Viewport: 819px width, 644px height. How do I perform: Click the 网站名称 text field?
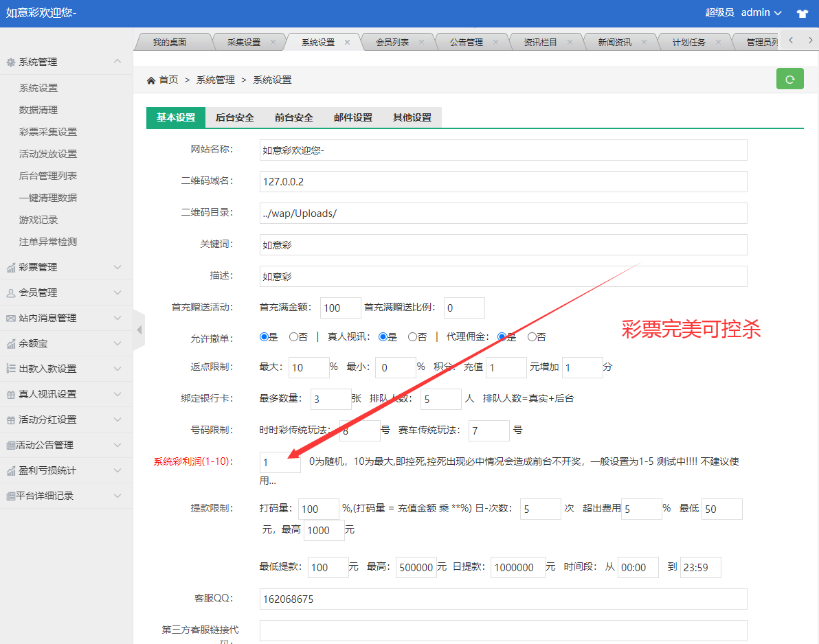click(503, 150)
